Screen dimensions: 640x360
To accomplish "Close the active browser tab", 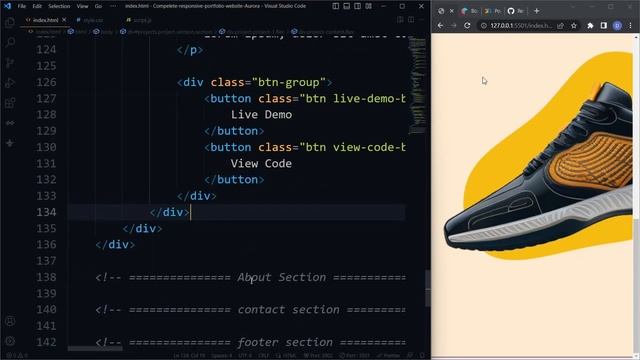I will pos(452,11).
